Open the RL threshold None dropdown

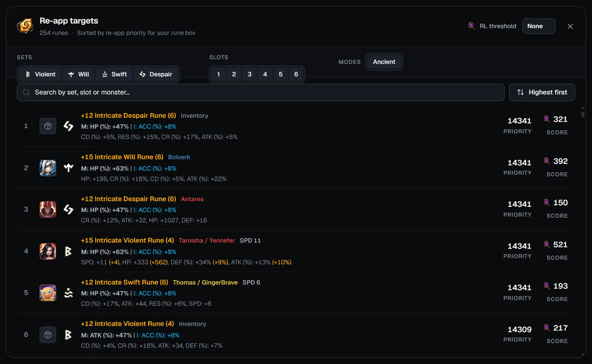click(x=539, y=26)
